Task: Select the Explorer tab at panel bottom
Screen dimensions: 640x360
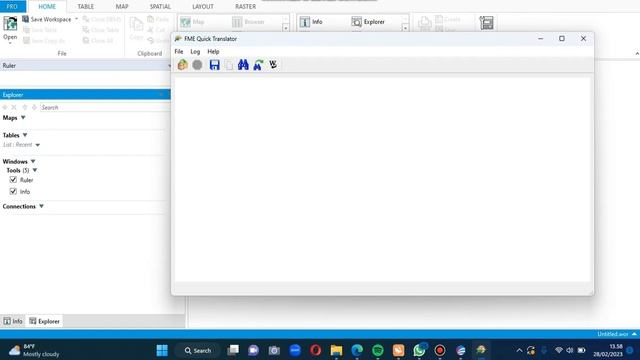Action: [44, 321]
